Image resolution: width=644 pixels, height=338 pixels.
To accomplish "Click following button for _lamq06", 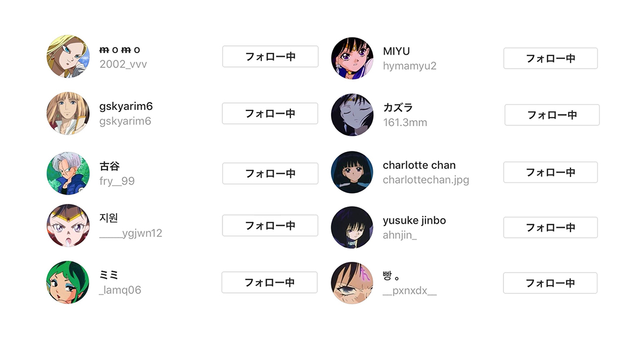I will point(269,282).
